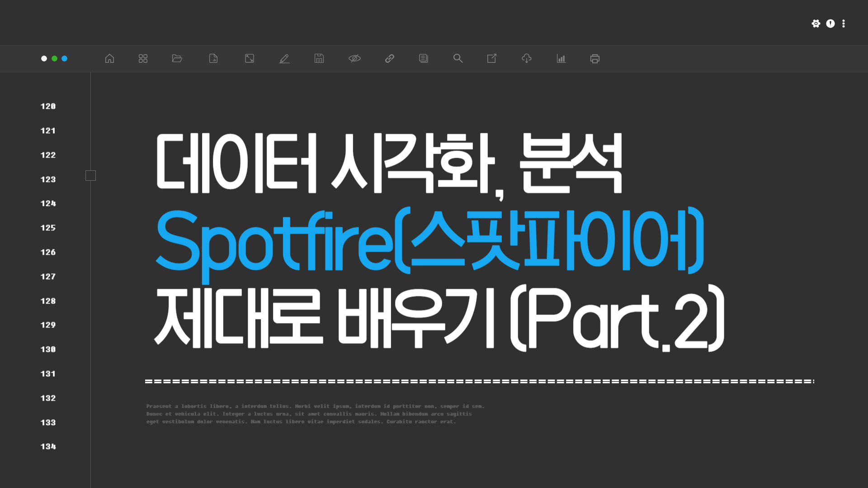
Task: Tick the square box beside line 123
Action: [x=90, y=176]
